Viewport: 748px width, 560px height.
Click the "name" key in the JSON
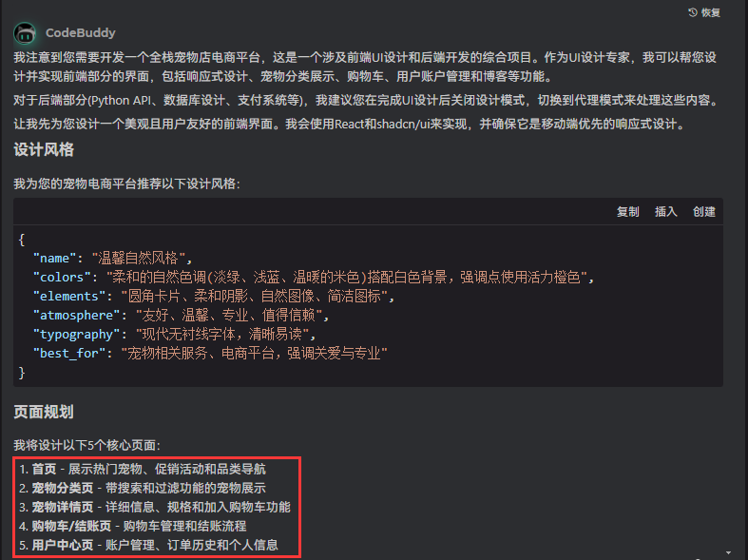point(55,259)
